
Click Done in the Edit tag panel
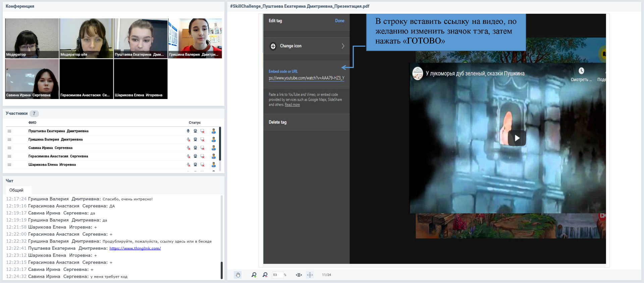[x=339, y=21]
